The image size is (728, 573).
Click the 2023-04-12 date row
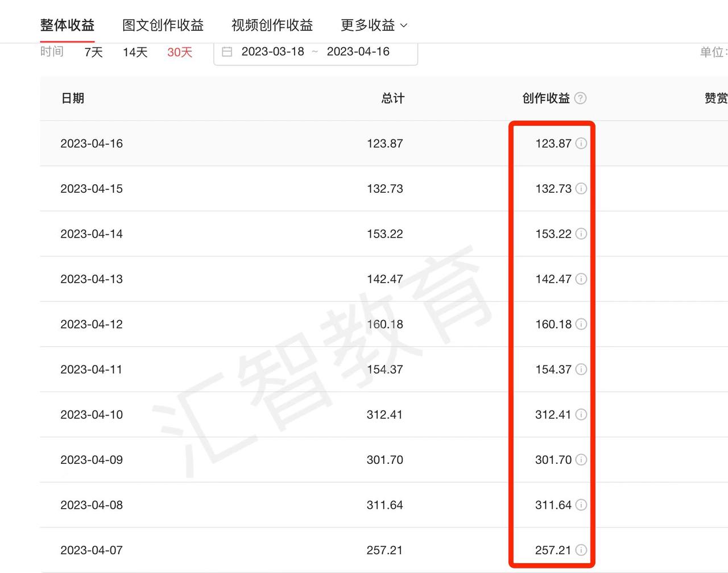(92, 324)
